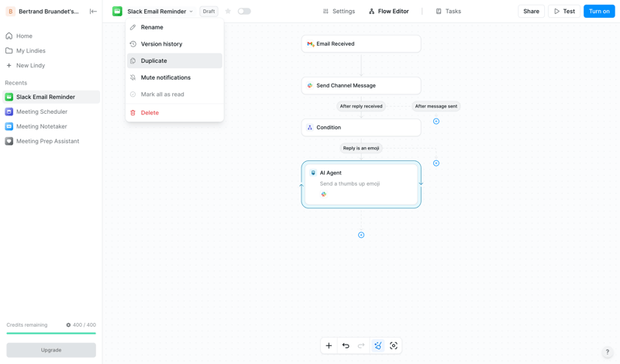Click the After reply received label

(x=361, y=106)
